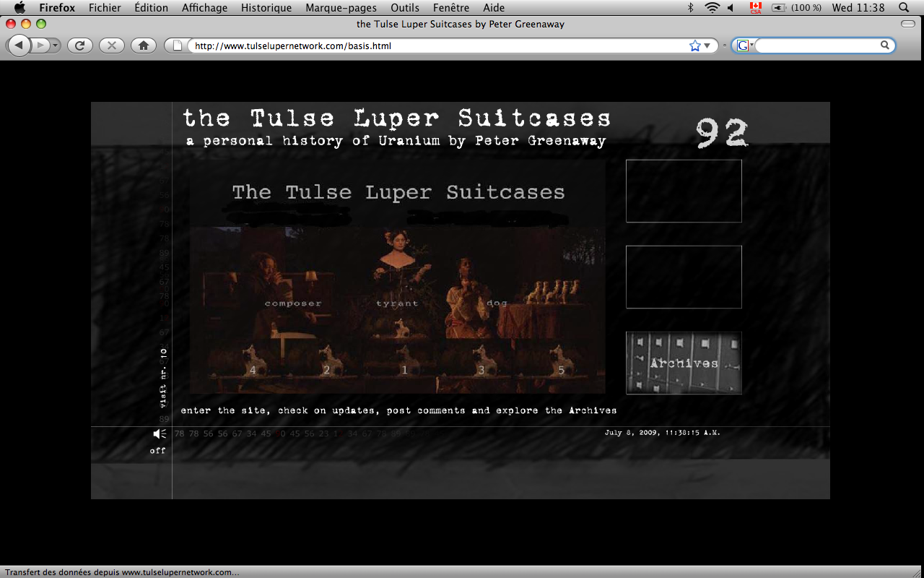This screenshot has height=578, width=924.
Task: Click the Stop loading X button
Action: coord(111,46)
